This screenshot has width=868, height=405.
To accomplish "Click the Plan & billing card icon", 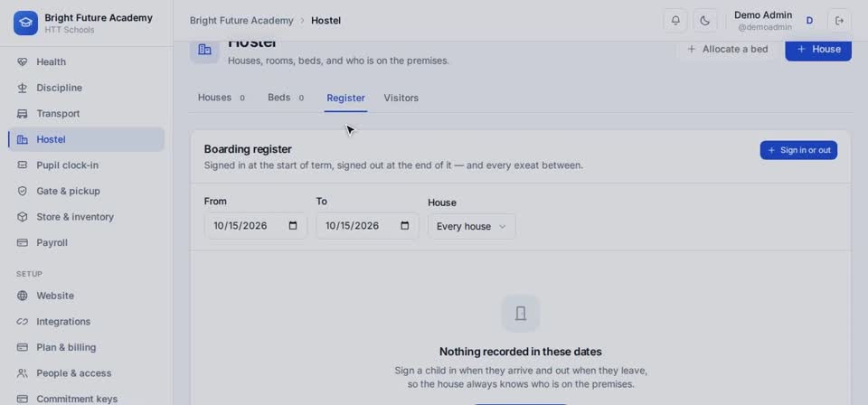I will [x=22, y=347].
